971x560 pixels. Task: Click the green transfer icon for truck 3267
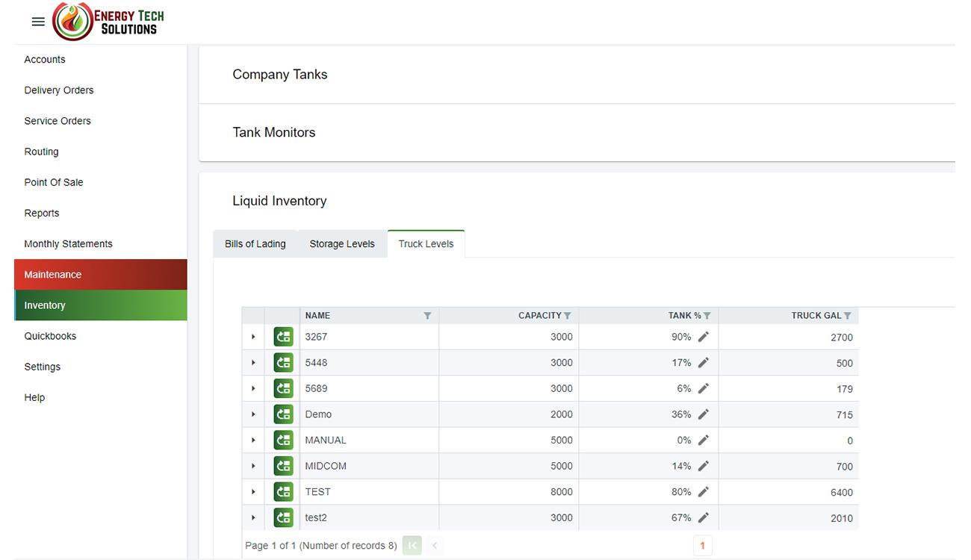(x=283, y=337)
